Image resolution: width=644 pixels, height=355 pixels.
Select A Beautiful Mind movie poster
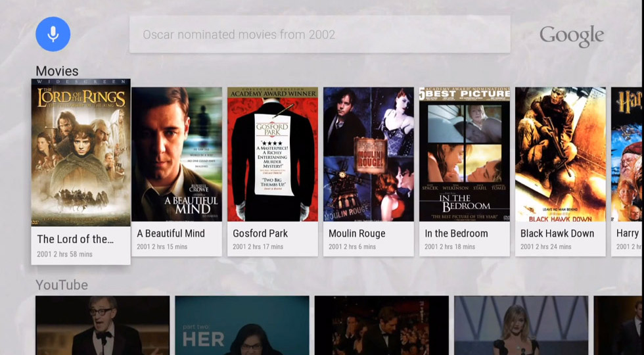177,154
